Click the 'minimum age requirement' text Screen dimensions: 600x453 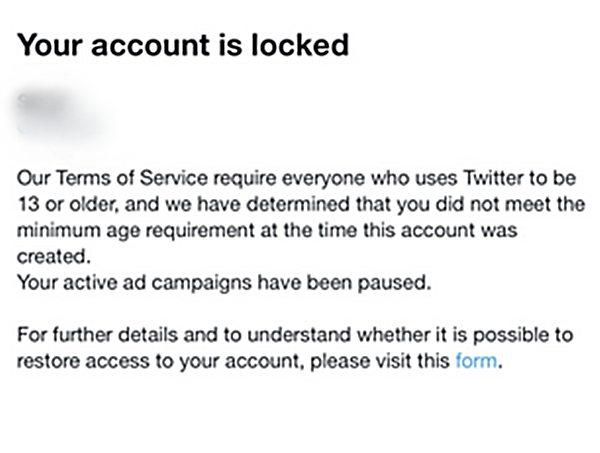[136, 231]
